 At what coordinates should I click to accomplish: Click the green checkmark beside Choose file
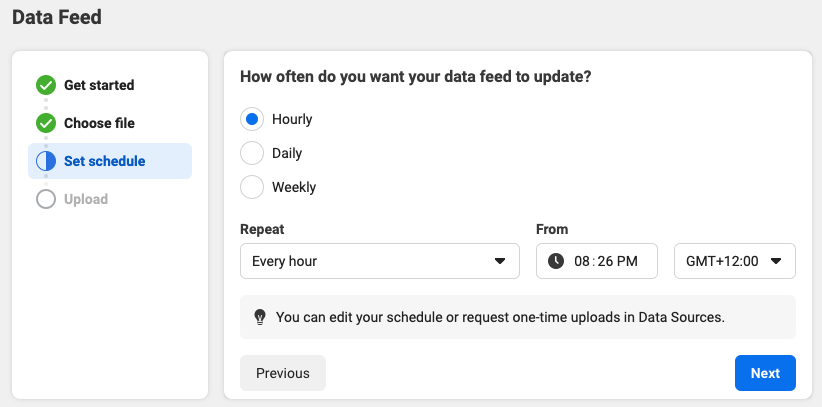click(46, 123)
